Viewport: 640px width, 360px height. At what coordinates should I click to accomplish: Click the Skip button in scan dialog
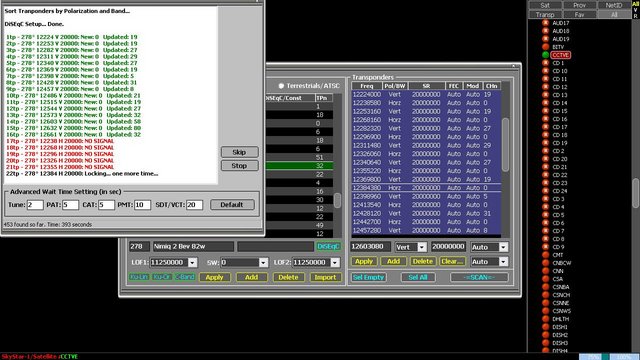click(x=240, y=152)
